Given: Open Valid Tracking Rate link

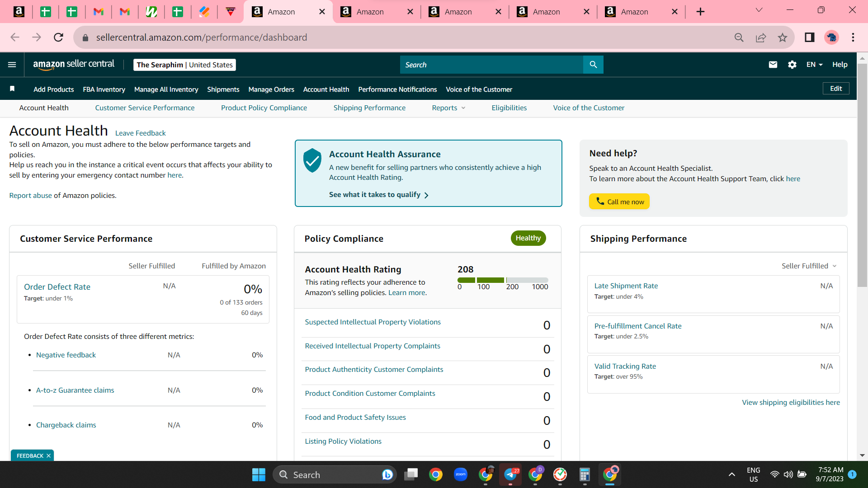Looking at the screenshot, I should (625, 366).
